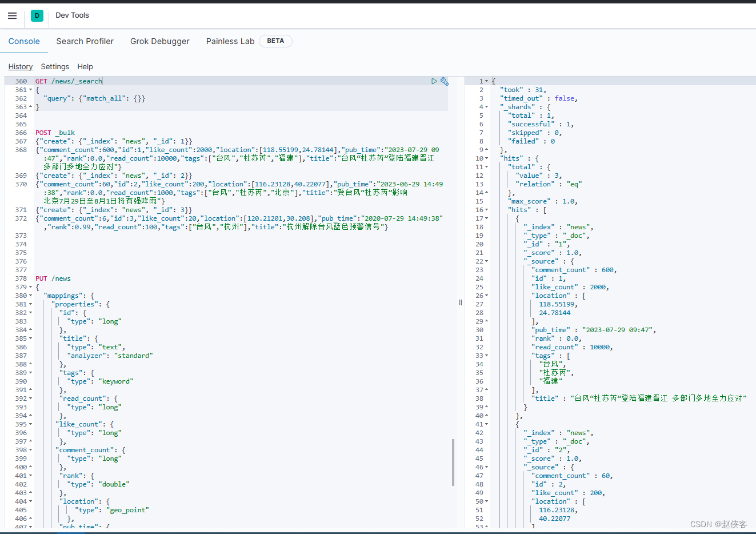Click the GET /news/_search line

coord(69,81)
